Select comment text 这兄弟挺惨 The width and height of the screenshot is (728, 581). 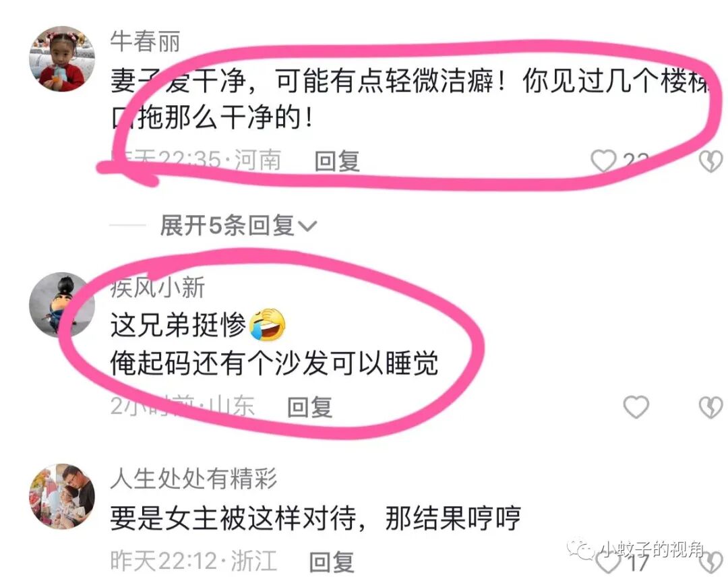pyautogui.click(x=178, y=325)
